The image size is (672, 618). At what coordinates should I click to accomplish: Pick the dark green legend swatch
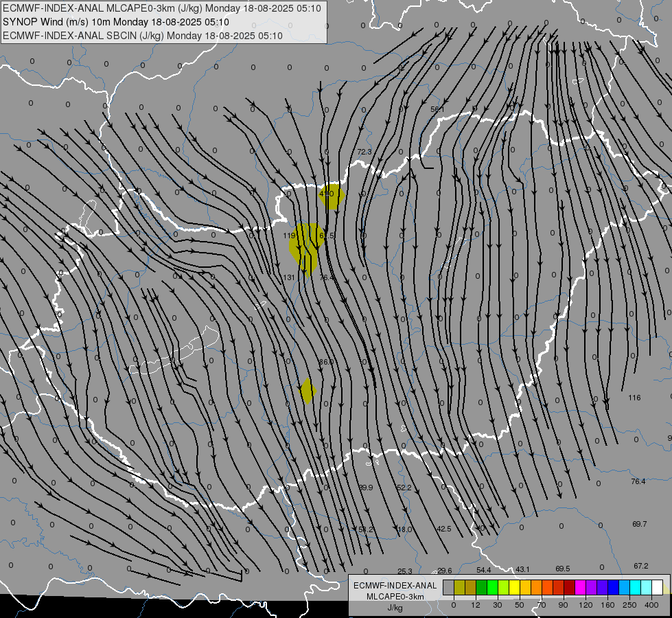coord(482,587)
